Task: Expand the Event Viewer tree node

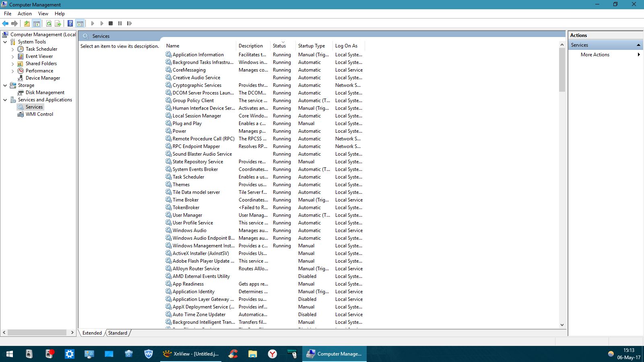Action: tap(12, 56)
